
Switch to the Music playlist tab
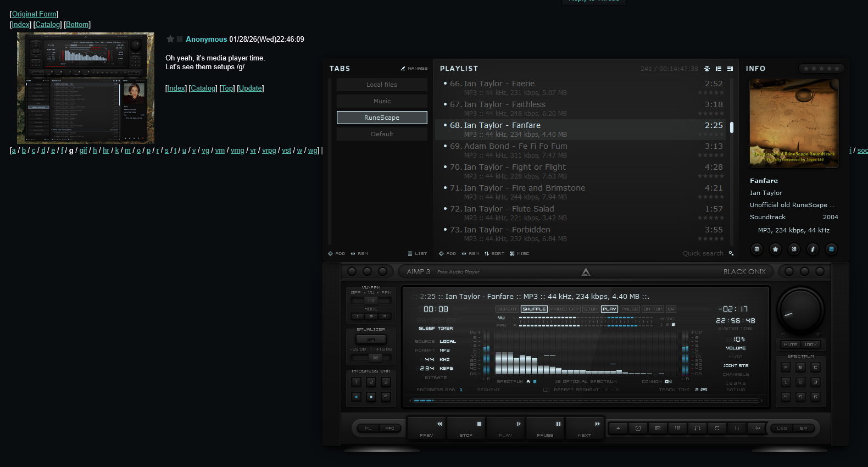pyautogui.click(x=382, y=101)
